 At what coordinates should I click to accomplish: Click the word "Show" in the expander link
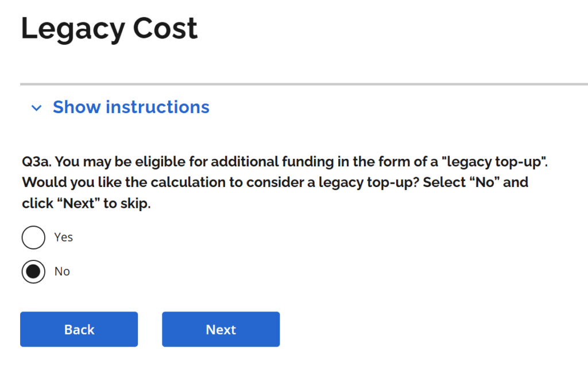tap(76, 107)
